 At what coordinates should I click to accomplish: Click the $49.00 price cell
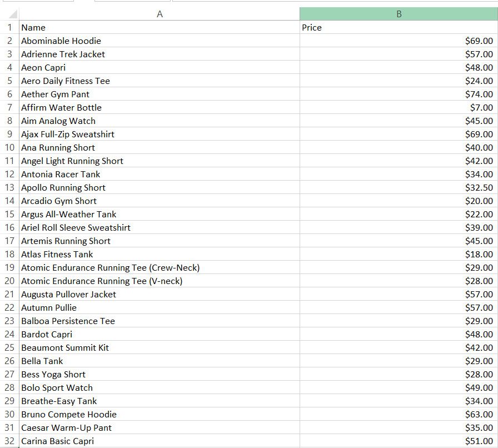tap(399, 387)
